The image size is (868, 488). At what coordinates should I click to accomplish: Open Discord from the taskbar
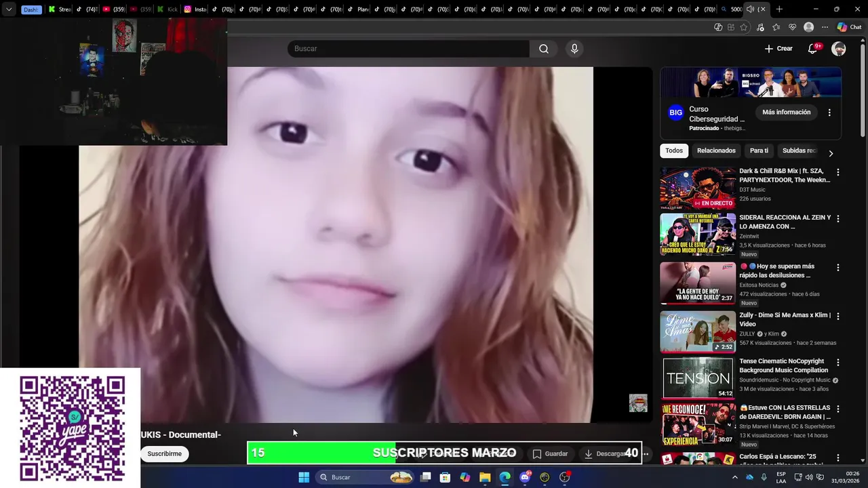pyautogui.click(x=525, y=477)
